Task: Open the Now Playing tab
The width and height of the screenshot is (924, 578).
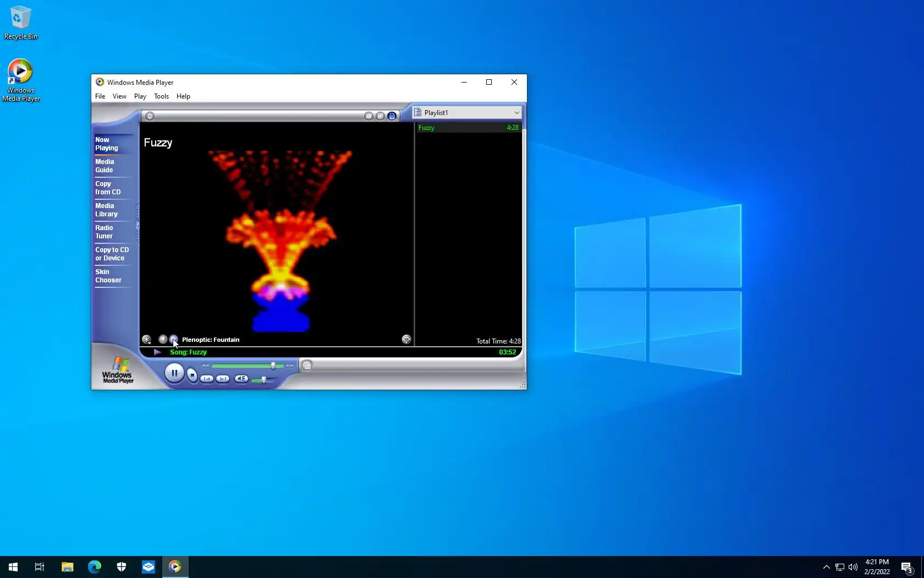Action: pos(114,144)
